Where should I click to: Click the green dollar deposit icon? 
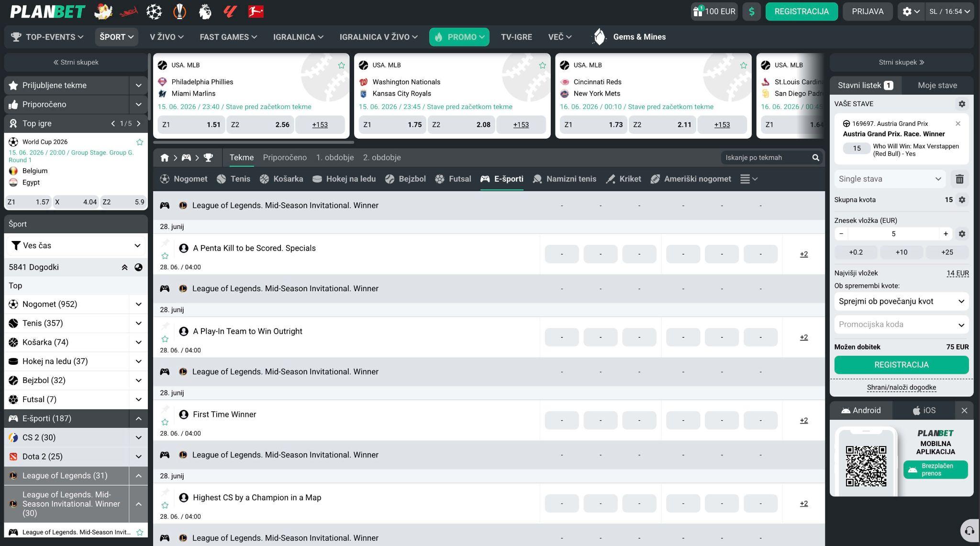click(751, 11)
